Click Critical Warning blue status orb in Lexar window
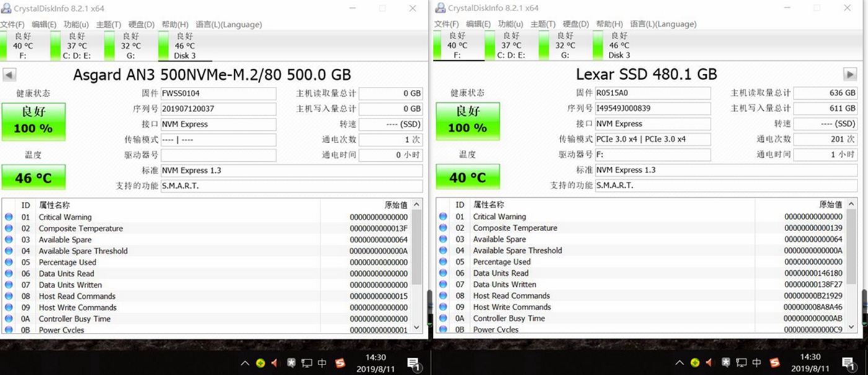This screenshot has width=868, height=375. pyautogui.click(x=443, y=217)
